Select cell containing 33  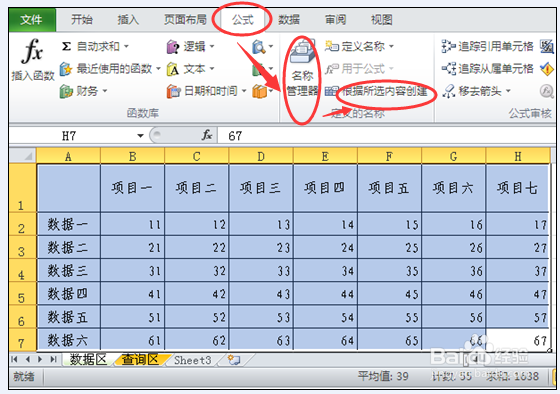261,271
